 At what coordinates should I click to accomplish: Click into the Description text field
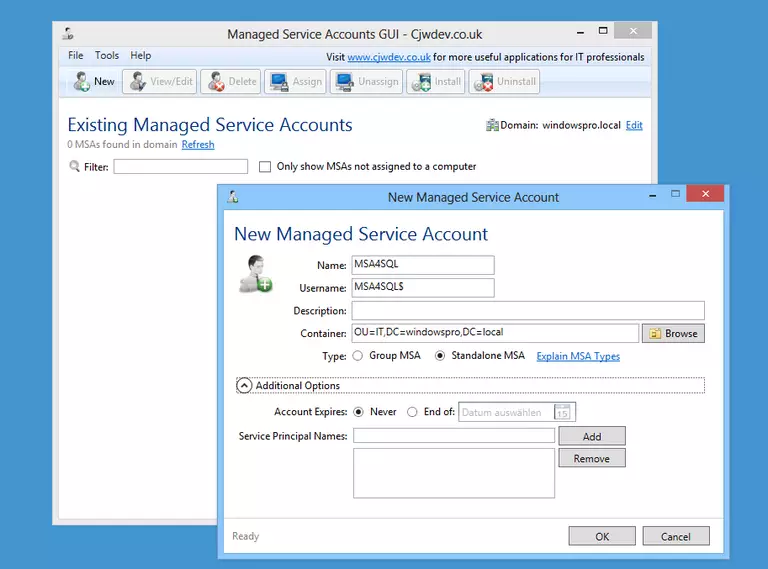click(x=528, y=311)
